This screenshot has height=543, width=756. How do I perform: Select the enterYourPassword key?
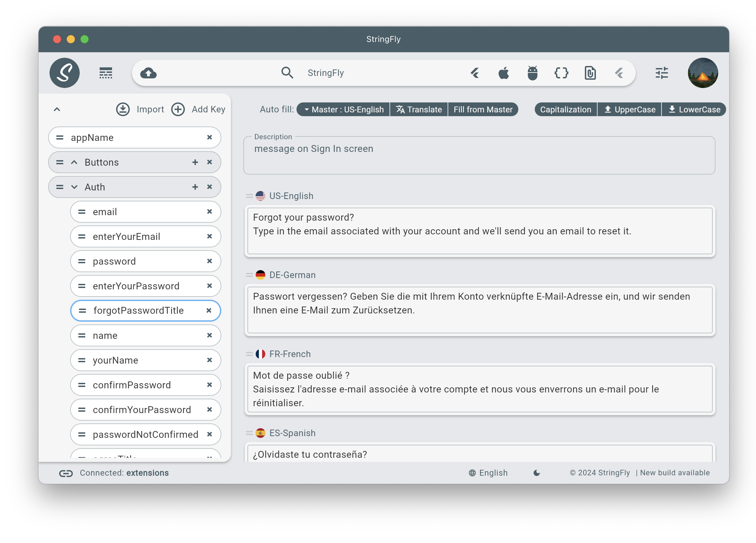coord(146,286)
